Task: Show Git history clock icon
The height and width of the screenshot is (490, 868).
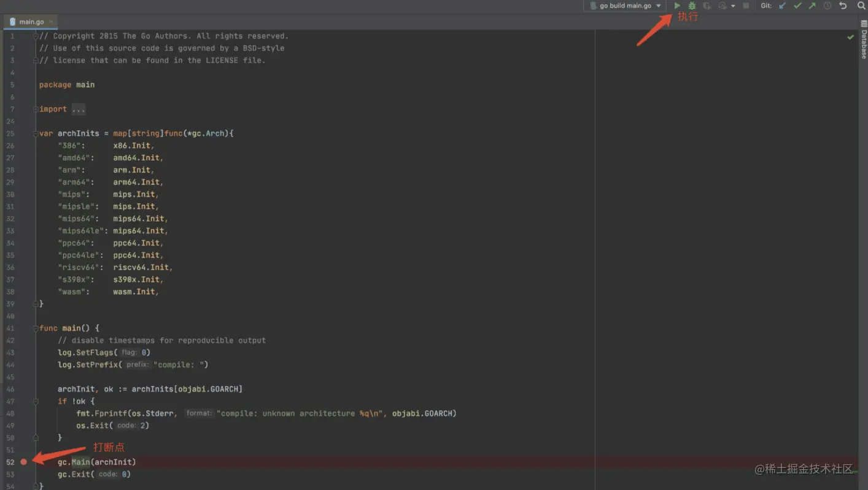Action: [827, 6]
